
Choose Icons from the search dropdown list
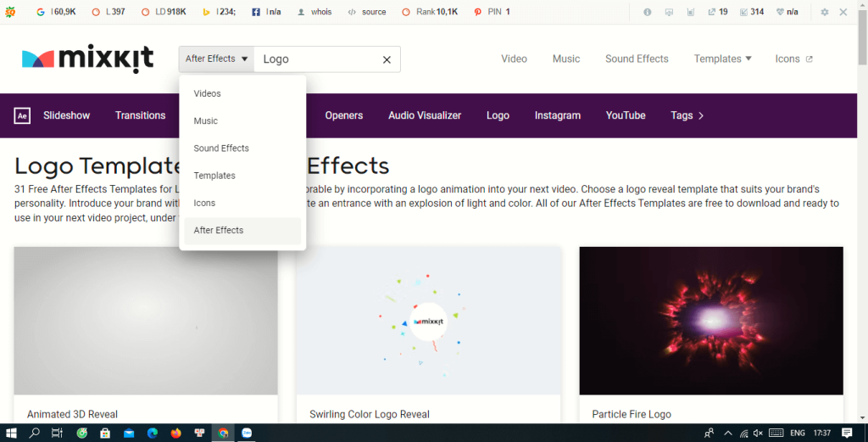(242, 203)
